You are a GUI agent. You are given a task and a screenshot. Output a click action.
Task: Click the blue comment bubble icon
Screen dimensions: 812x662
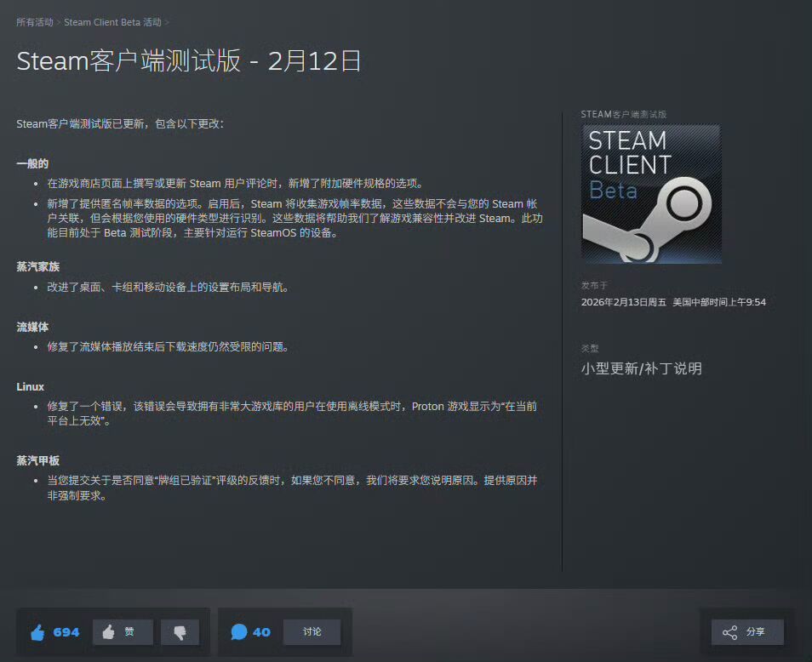tap(238, 631)
